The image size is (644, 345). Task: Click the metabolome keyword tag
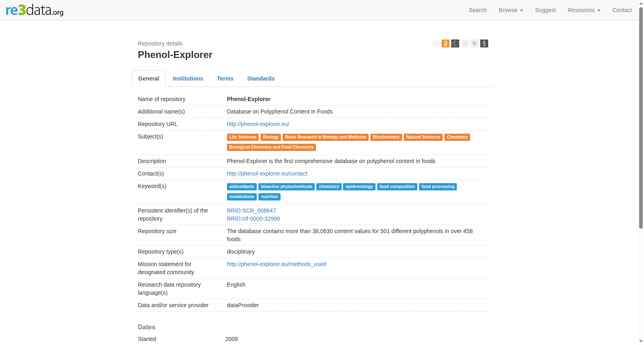(242, 197)
